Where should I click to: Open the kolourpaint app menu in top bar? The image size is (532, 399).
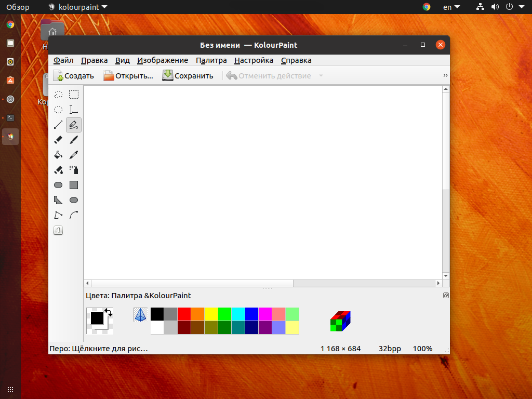[x=78, y=7]
